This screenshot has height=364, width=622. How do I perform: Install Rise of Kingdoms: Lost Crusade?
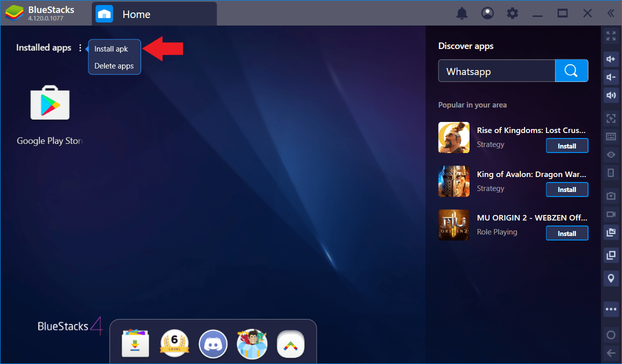[x=567, y=145]
